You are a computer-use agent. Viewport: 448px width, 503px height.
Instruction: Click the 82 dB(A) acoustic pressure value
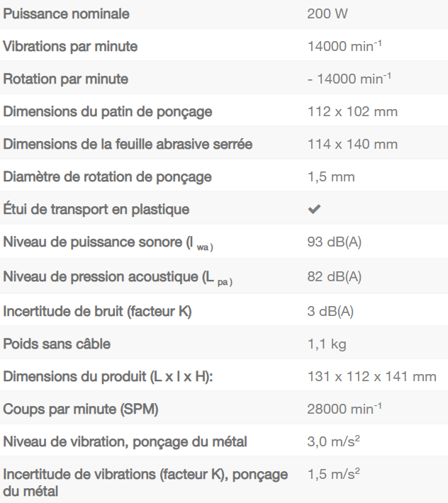click(x=335, y=276)
